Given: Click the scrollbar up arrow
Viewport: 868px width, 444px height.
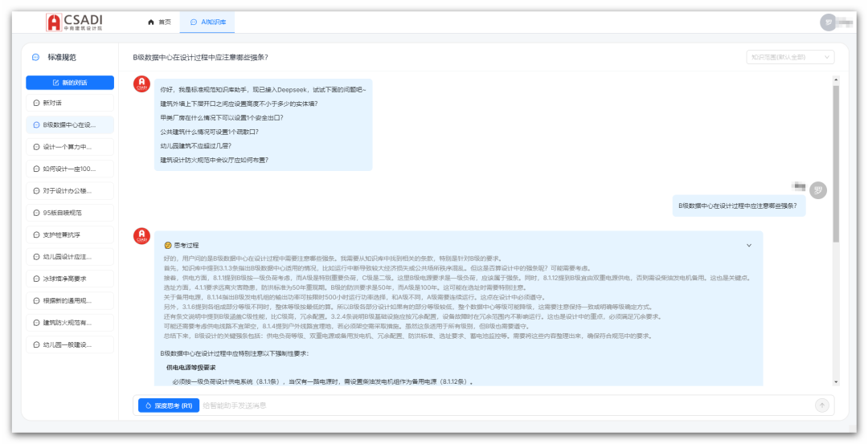Looking at the screenshot, I should click(x=836, y=79).
